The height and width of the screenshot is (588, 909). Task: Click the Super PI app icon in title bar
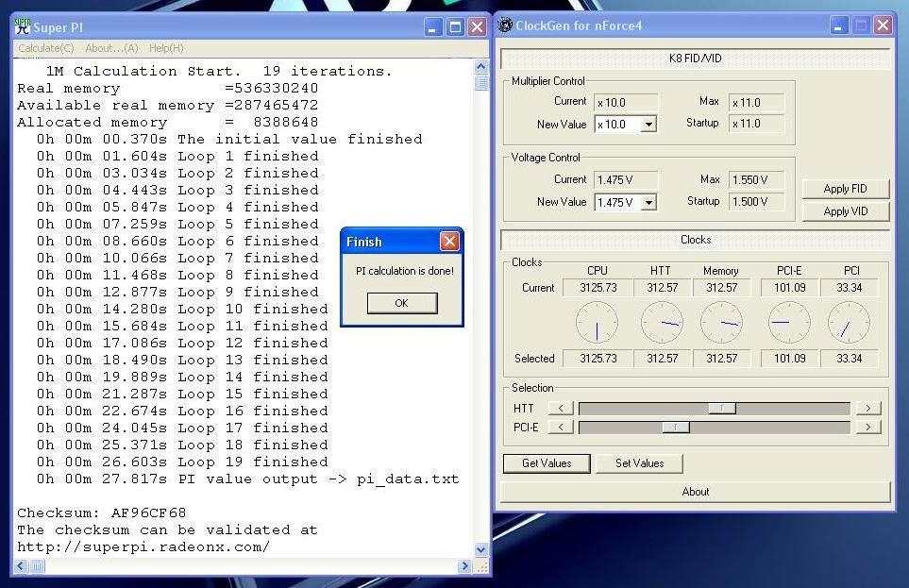click(23, 26)
